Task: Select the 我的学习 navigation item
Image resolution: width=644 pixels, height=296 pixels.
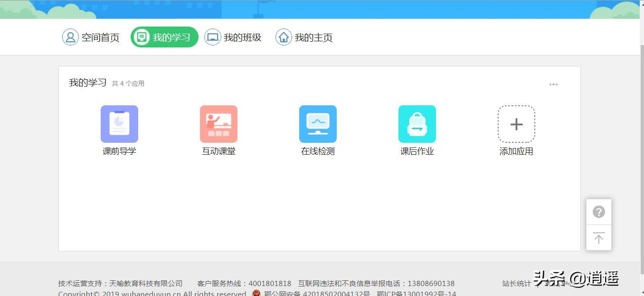Action: click(x=164, y=37)
